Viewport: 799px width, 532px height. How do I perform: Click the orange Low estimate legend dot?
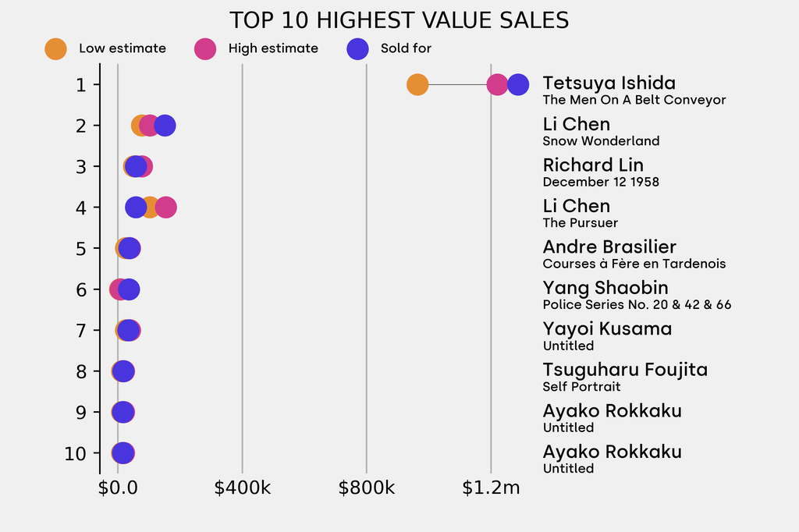pos(55,48)
